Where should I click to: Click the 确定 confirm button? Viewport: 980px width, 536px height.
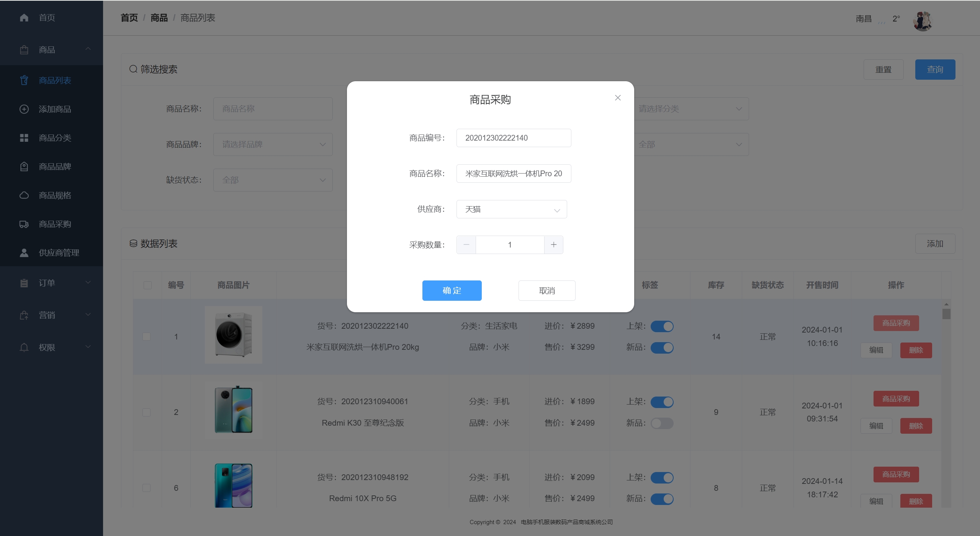click(452, 290)
